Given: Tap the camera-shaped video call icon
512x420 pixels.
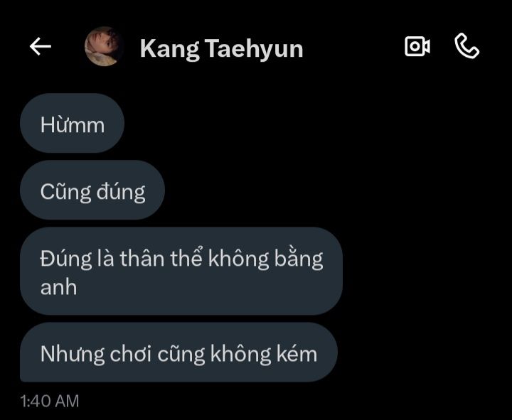Looking at the screenshot, I should [417, 46].
